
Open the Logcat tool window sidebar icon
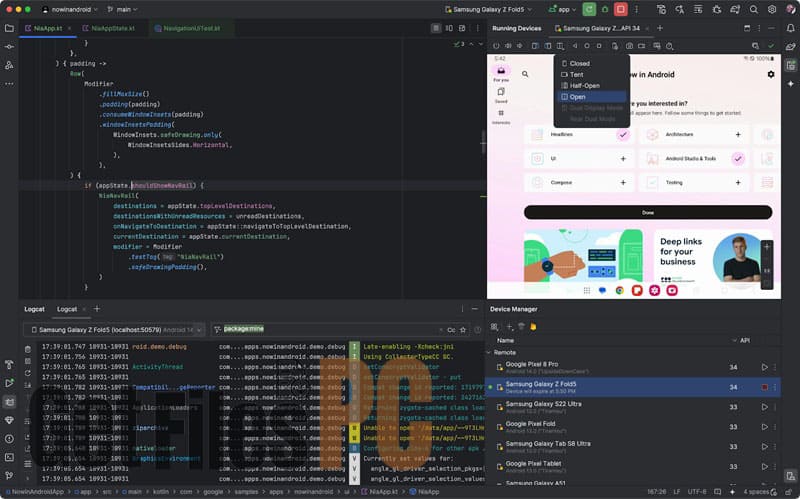coord(9,402)
